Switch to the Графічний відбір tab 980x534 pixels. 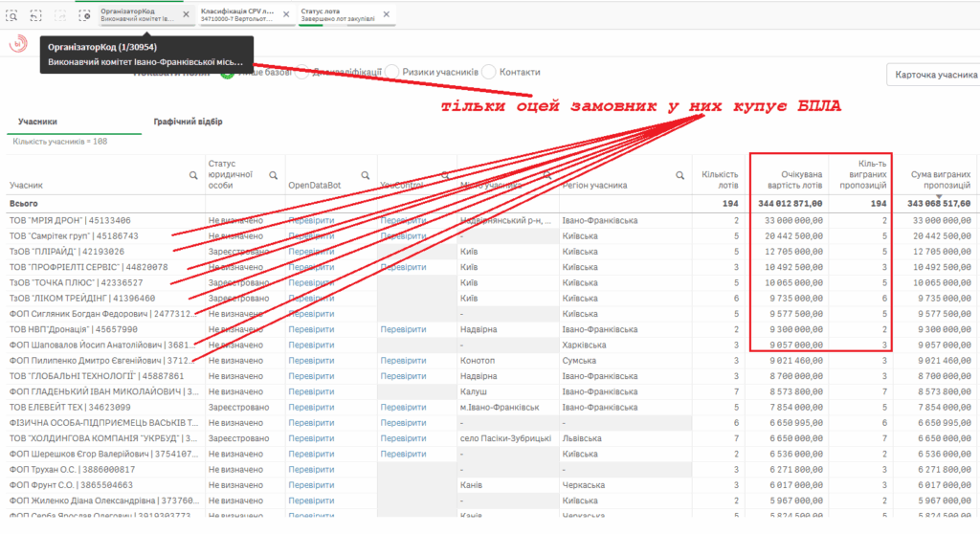[x=189, y=122]
